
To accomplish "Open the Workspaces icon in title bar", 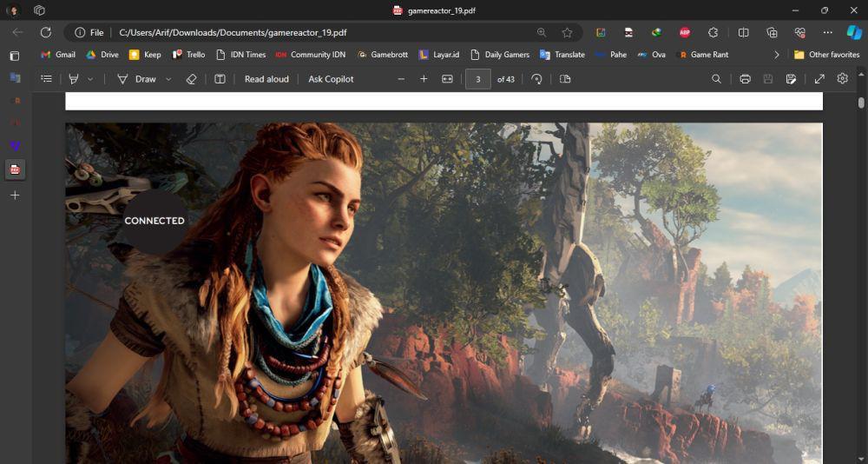I will 39,10.
